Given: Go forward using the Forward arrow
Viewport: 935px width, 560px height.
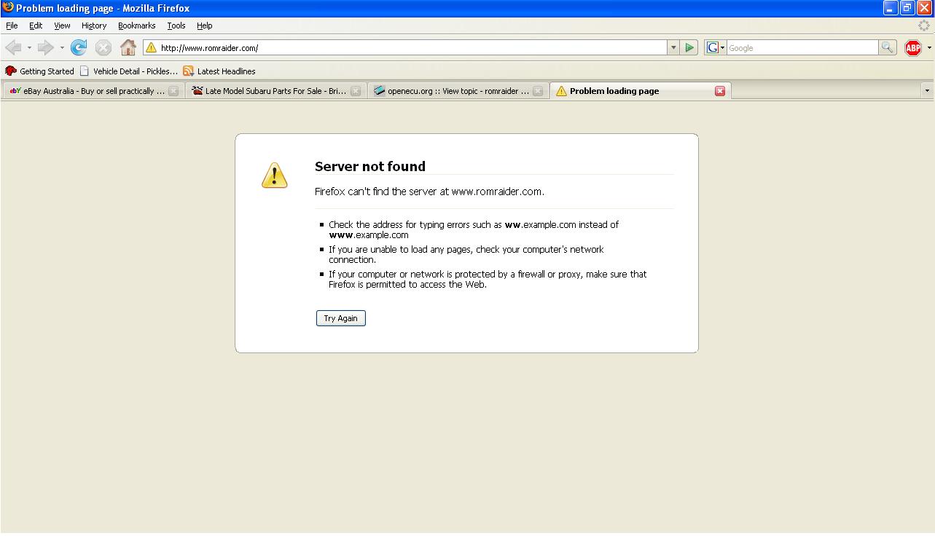Looking at the screenshot, I should coord(46,48).
